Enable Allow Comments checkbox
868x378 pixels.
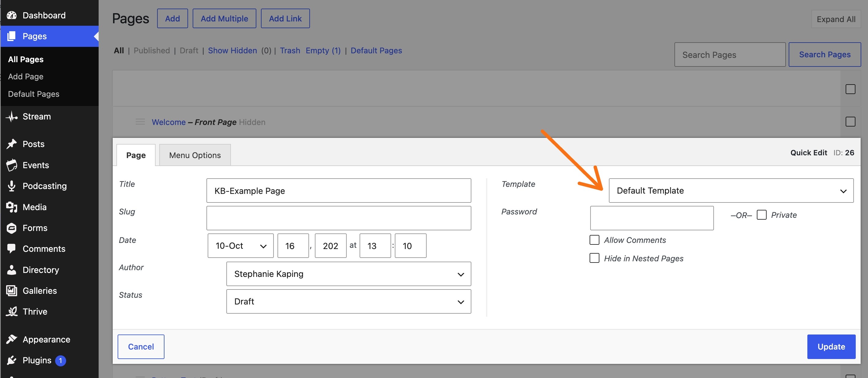594,240
